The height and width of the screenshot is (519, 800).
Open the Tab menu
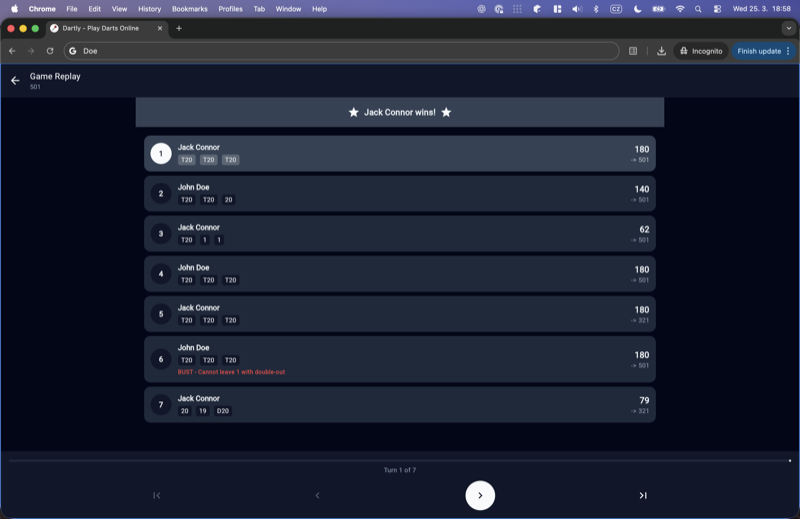(x=259, y=9)
